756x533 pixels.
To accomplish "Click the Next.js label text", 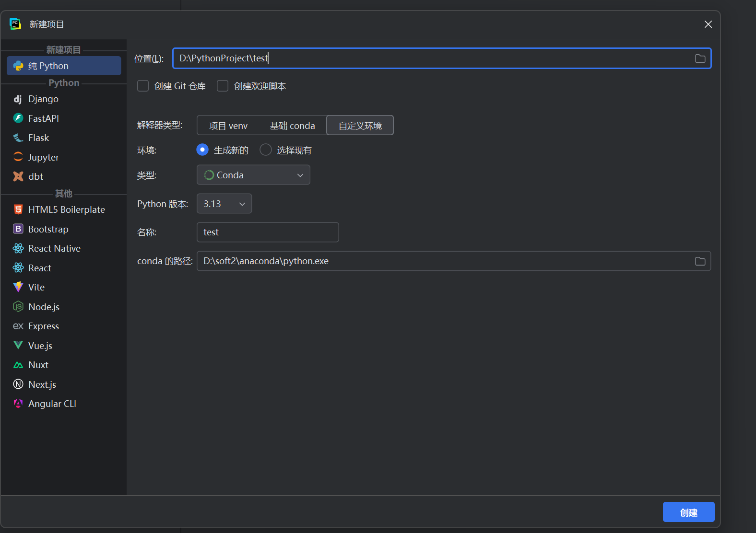I will click(x=42, y=384).
